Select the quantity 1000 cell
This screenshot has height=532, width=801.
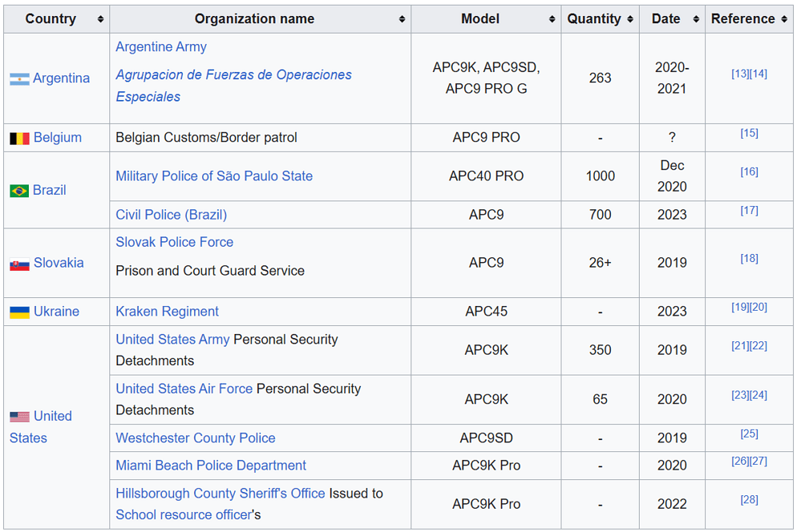tap(601, 176)
